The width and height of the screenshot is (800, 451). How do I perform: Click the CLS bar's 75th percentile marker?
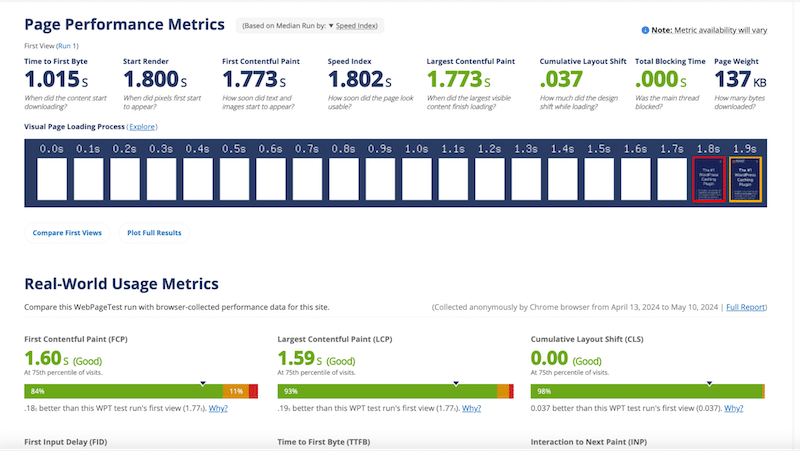710,383
